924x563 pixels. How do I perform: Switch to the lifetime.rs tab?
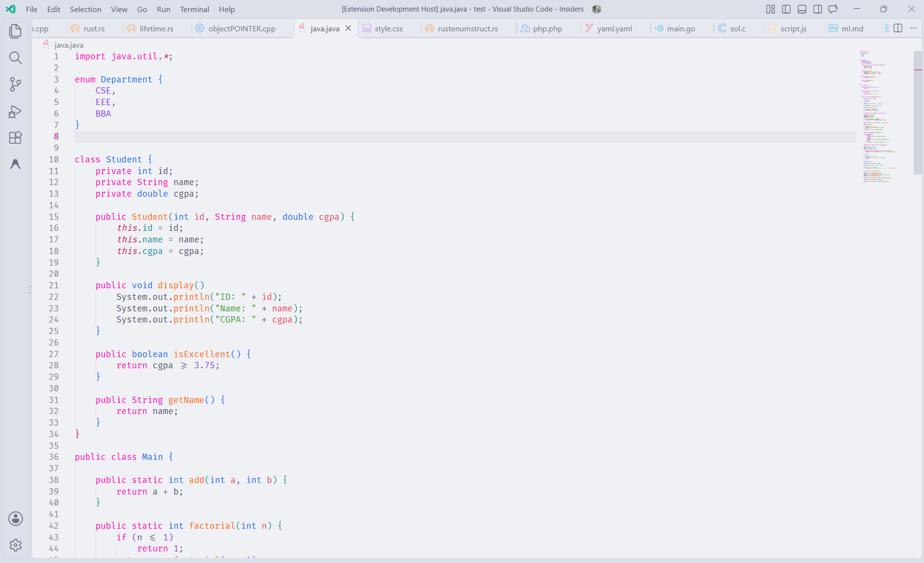(x=157, y=28)
